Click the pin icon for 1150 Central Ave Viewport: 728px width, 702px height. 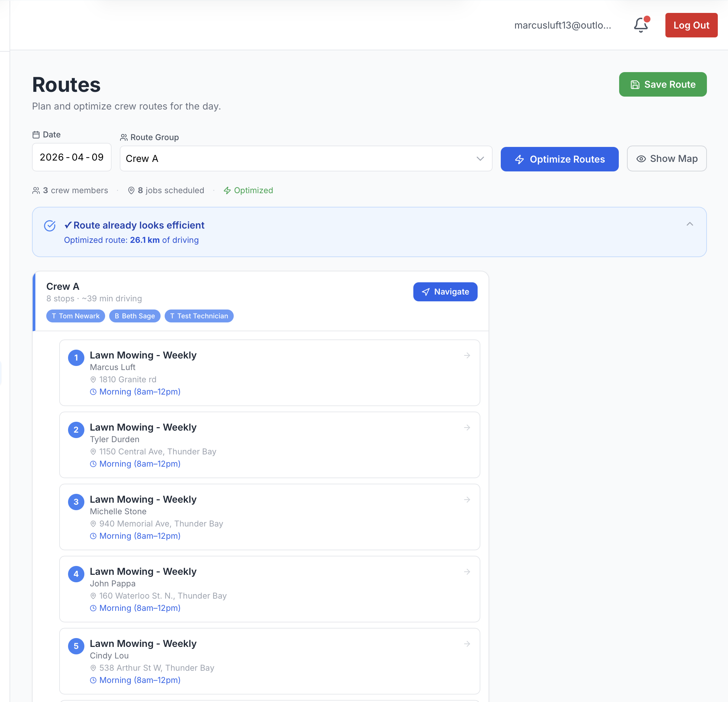pyautogui.click(x=93, y=452)
